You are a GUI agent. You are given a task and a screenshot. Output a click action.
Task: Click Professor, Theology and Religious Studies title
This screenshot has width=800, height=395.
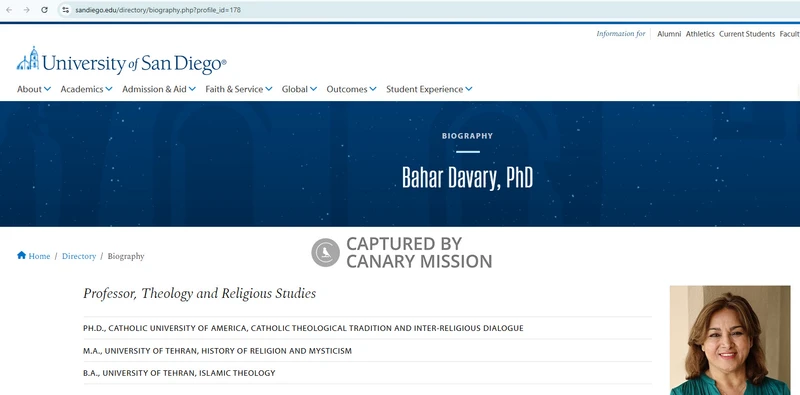tap(199, 293)
